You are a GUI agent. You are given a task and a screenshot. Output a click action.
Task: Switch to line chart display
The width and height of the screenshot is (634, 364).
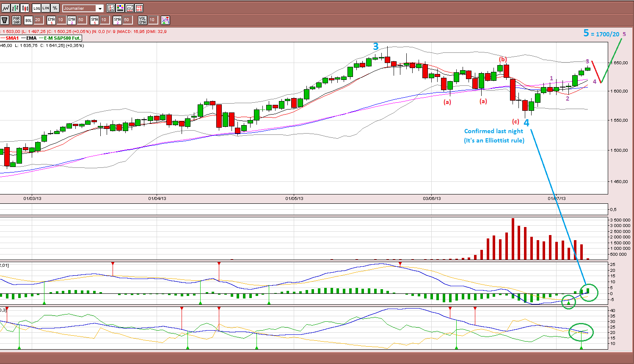pos(6,8)
